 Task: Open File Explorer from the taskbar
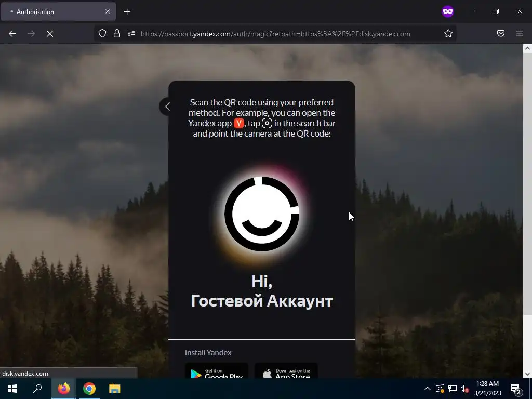[x=115, y=389]
